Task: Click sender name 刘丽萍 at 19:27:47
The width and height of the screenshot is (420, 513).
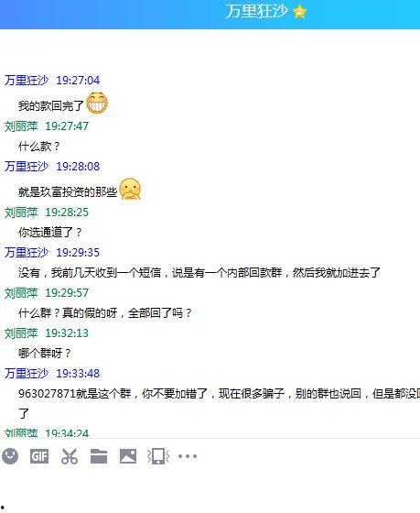Action: [21, 126]
